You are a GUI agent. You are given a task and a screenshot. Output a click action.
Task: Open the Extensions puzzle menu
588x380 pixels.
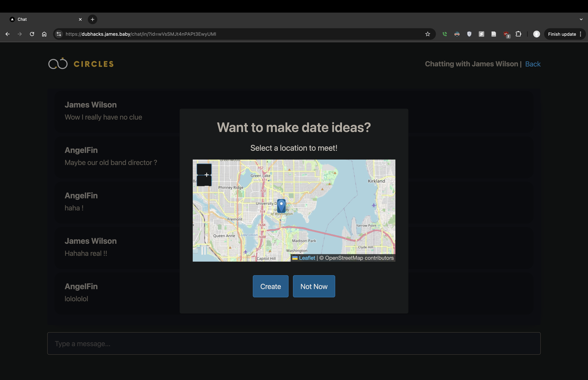[518, 34]
